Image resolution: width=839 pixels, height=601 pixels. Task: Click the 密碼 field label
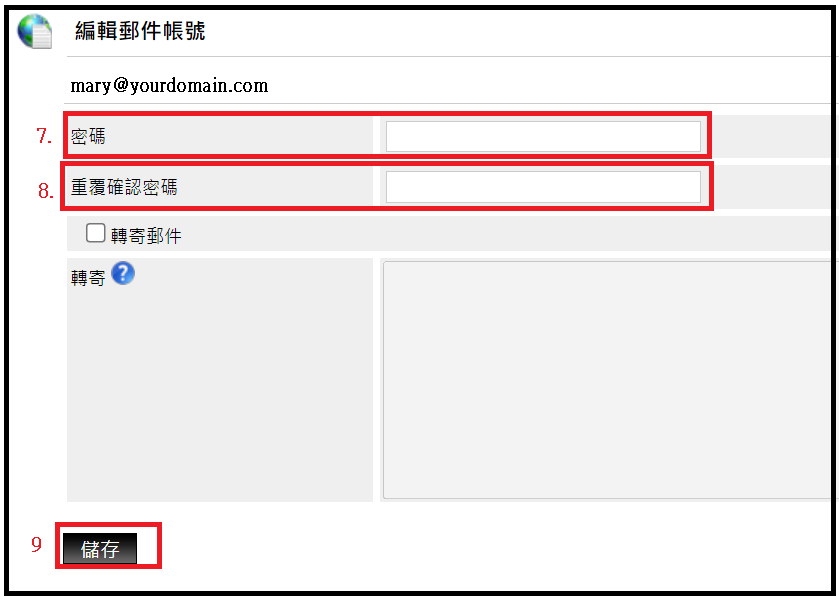click(88, 137)
